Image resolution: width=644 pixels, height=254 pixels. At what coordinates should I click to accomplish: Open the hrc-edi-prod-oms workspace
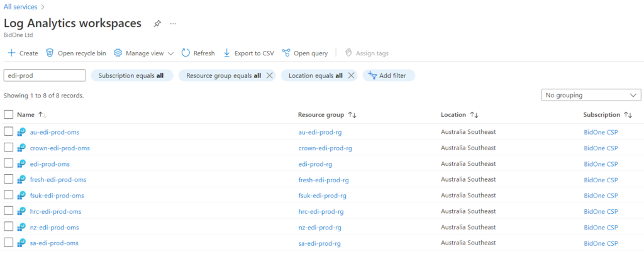[56, 212]
